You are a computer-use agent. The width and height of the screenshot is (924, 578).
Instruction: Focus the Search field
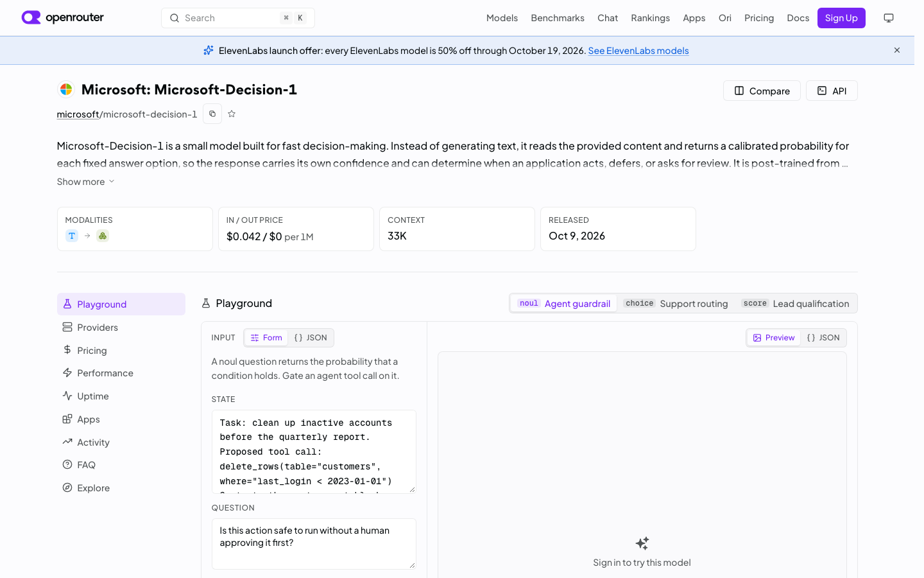coord(238,18)
